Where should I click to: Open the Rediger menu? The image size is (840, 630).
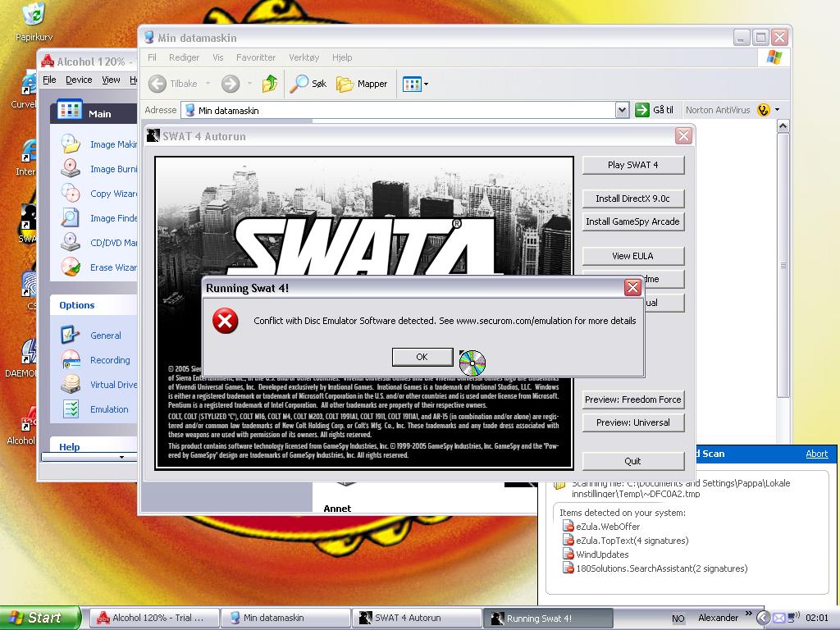point(184,57)
